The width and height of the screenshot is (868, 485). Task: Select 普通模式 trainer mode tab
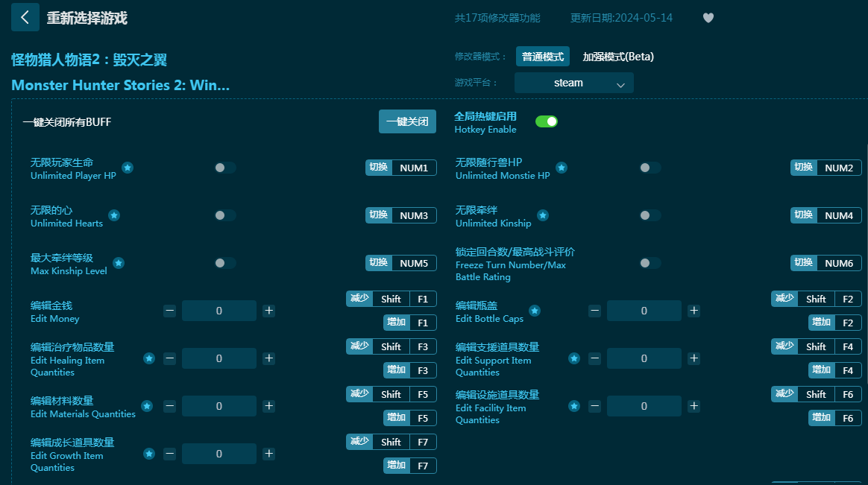pyautogui.click(x=543, y=57)
